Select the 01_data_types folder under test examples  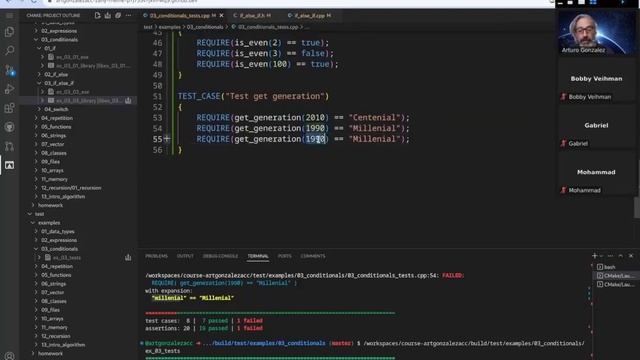pyautogui.click(x=58, y=231)
